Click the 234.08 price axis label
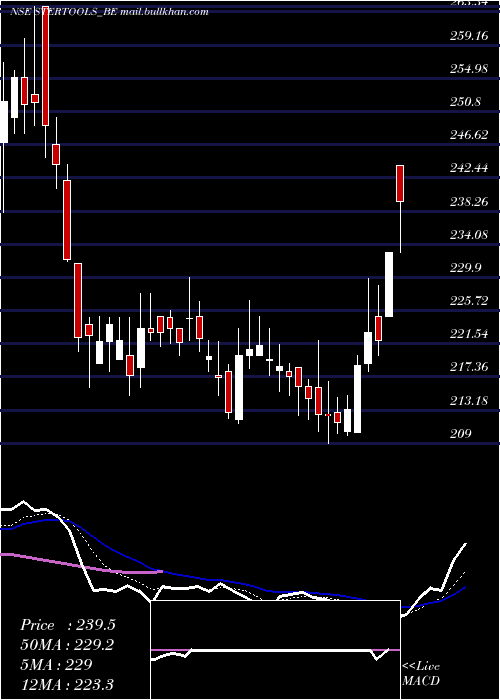 (469, 234)
